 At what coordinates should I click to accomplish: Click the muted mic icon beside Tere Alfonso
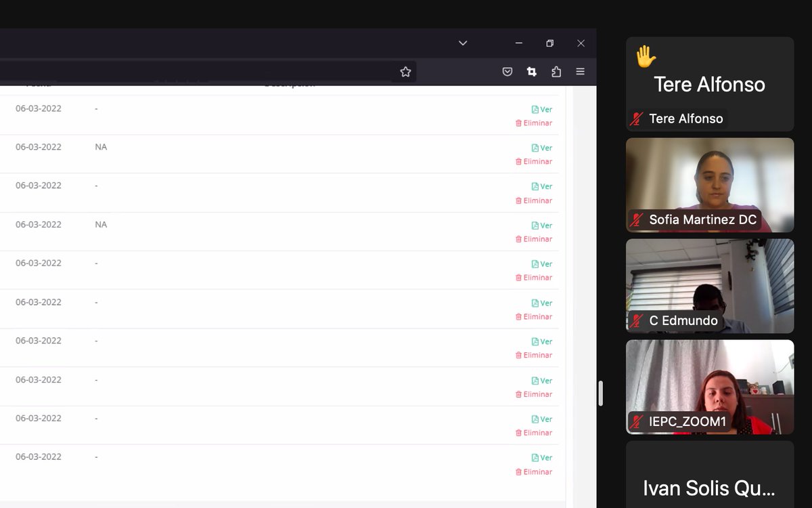(636, 119)
